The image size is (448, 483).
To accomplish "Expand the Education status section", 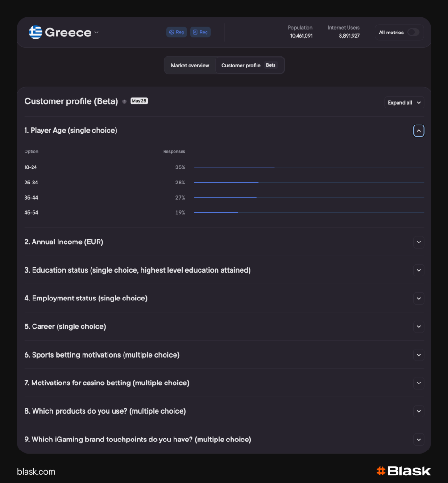I will click(x=419, y=270).
